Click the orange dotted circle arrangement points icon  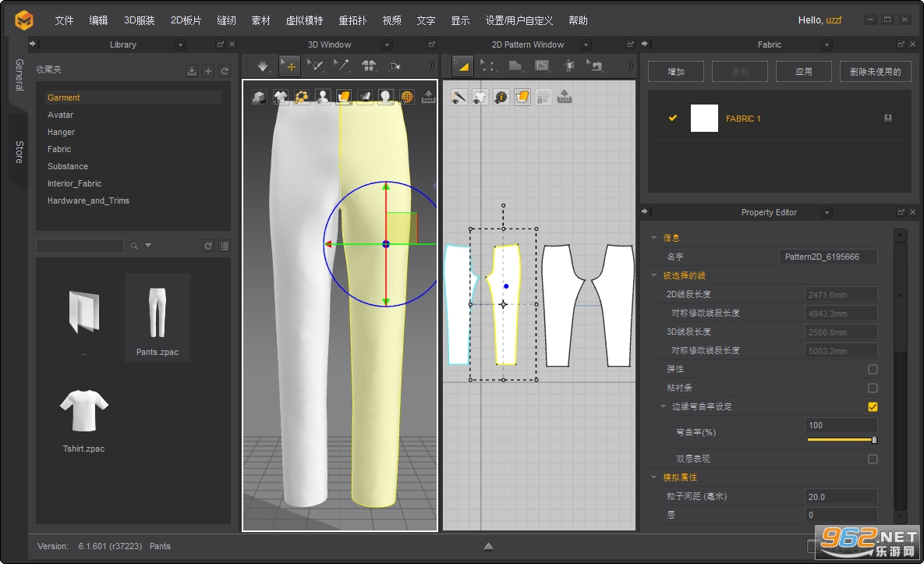click(x=302, y=97)
